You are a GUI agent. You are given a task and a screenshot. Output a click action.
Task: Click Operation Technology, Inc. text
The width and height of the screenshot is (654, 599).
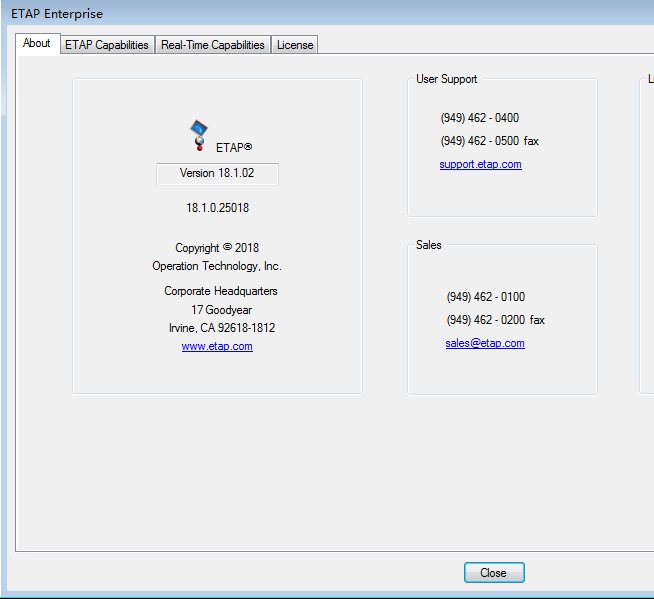[217, 266]
